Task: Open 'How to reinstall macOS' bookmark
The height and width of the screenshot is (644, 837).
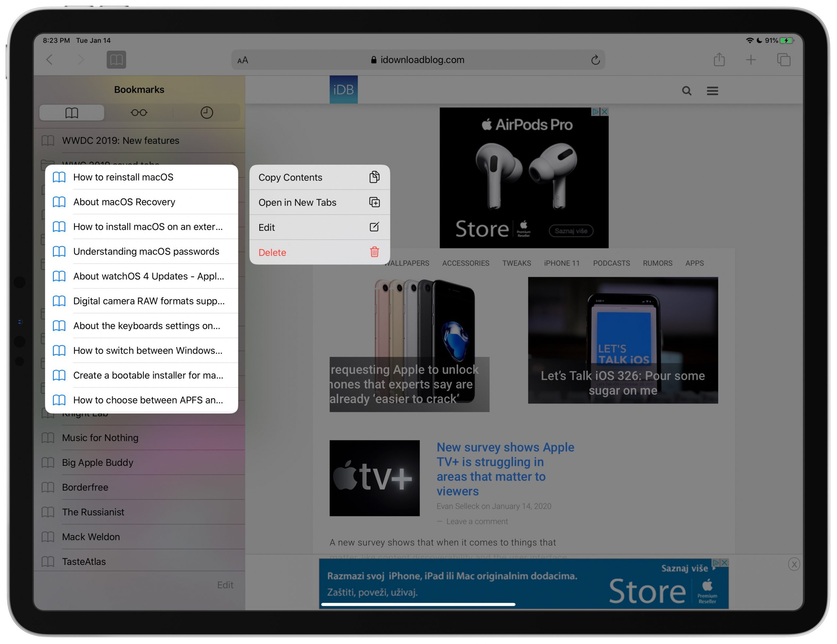Action: 142,177
